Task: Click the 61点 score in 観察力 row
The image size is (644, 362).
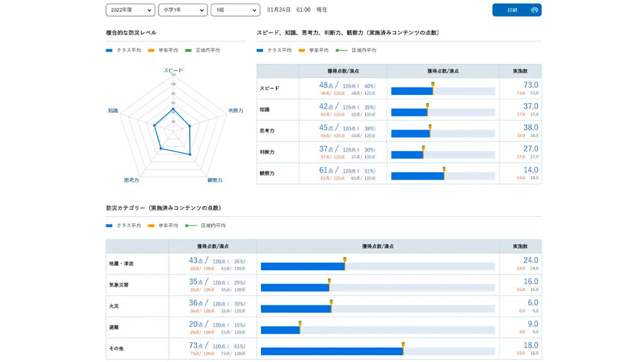Action: (326, 170)
